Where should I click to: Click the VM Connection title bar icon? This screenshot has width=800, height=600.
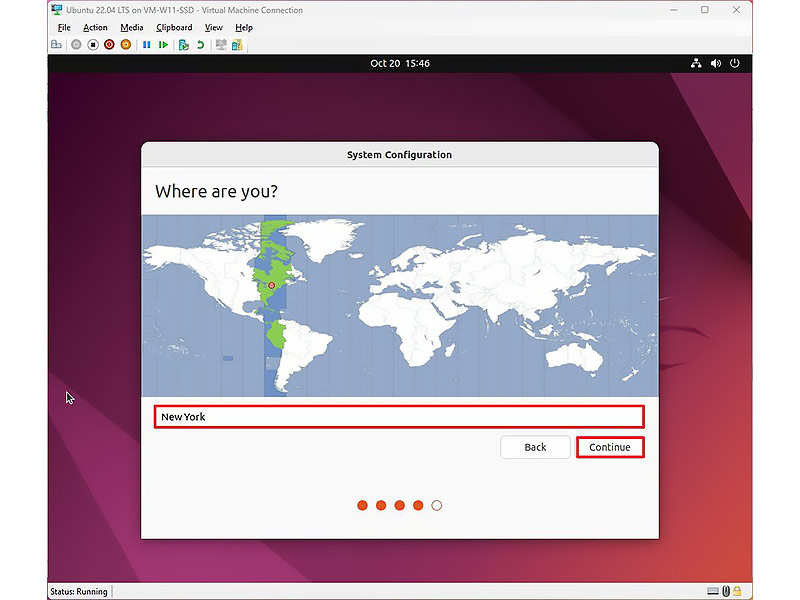tap(57, 10)
